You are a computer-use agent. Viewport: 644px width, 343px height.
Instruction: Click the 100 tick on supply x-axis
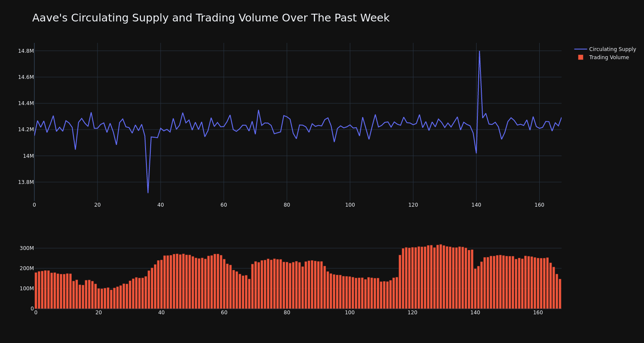coord(350,205)
